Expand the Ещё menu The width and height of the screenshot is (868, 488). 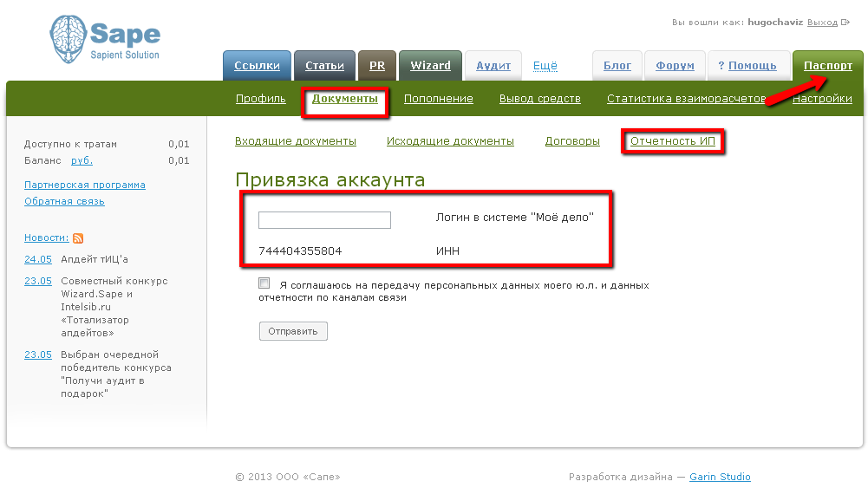click(x=545, y=66)
